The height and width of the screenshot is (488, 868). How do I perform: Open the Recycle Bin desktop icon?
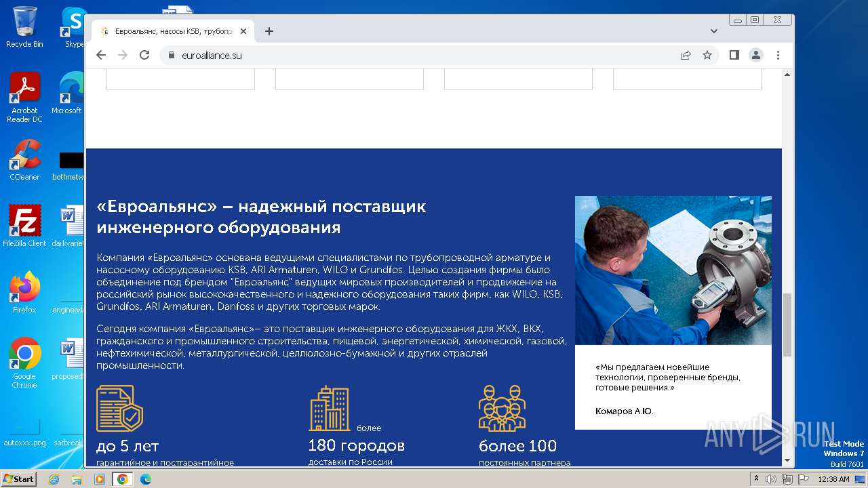[x=24, y=27]
